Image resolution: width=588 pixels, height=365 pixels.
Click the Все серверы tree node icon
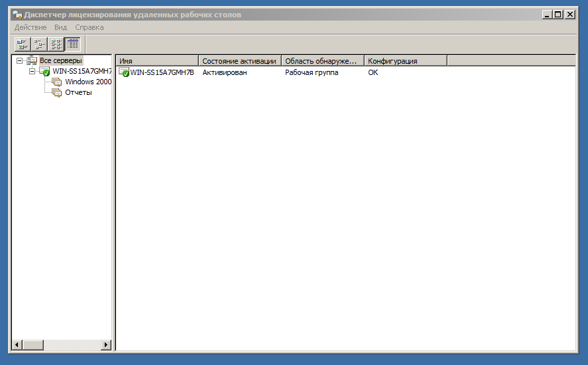pos(32,60)
